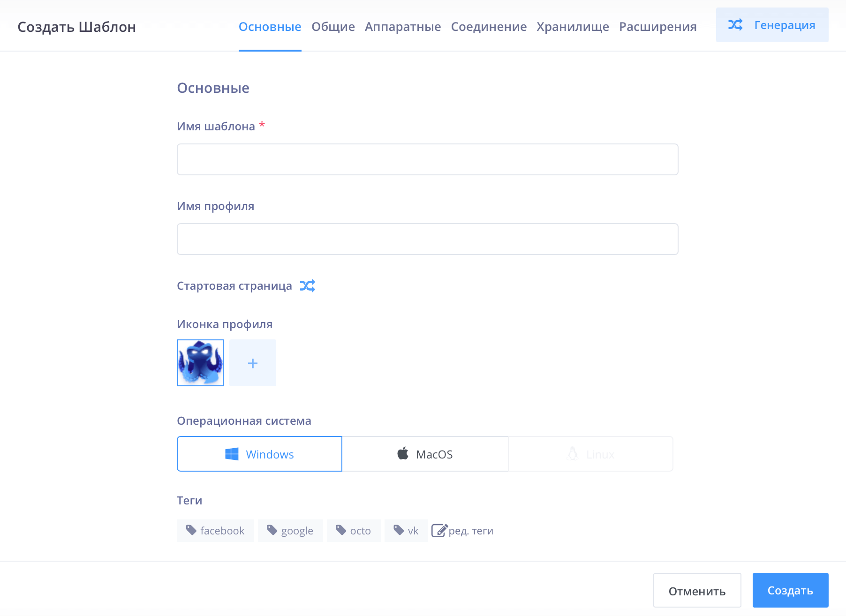Viewport: 846px width, 616px height.
Task: Switch to the Расширения tab
Action: (657, 27)
